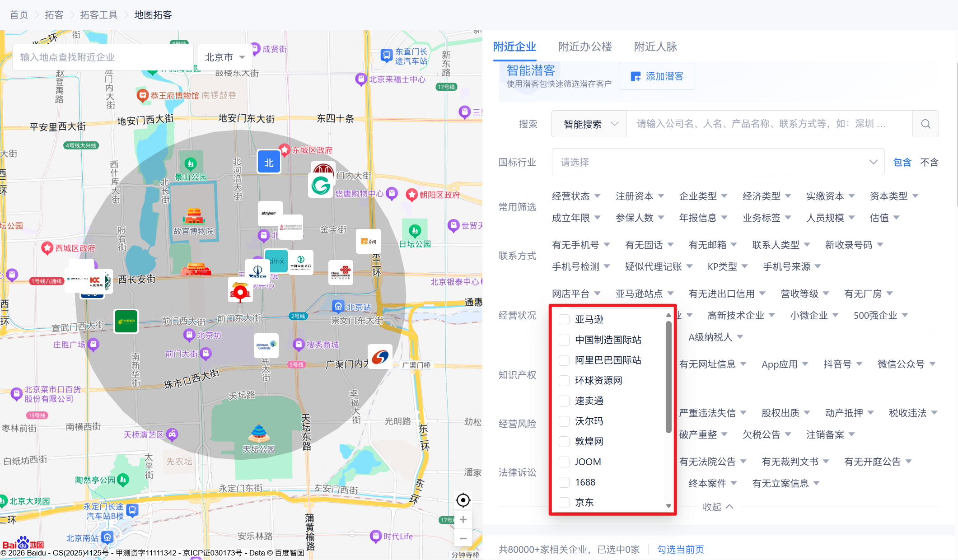Click the map locate-me target icon
This screenshot has height=560, width=958.
[x=463, y=500]
